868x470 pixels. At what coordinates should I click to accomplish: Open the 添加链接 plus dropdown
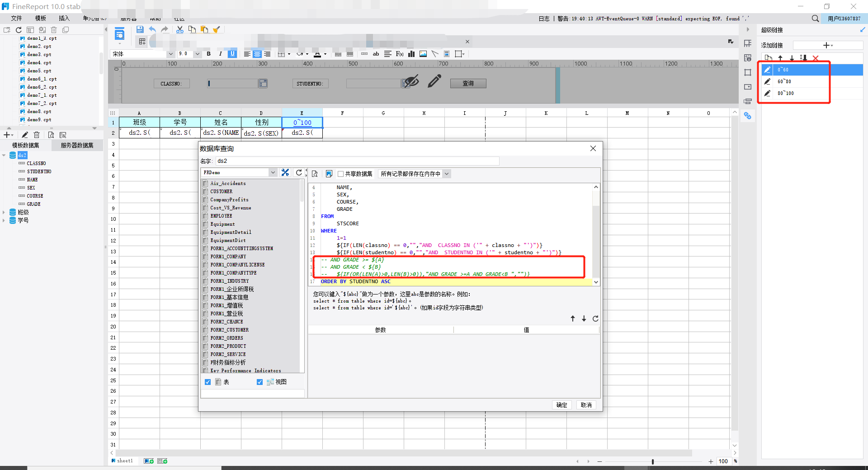(828, 45)
